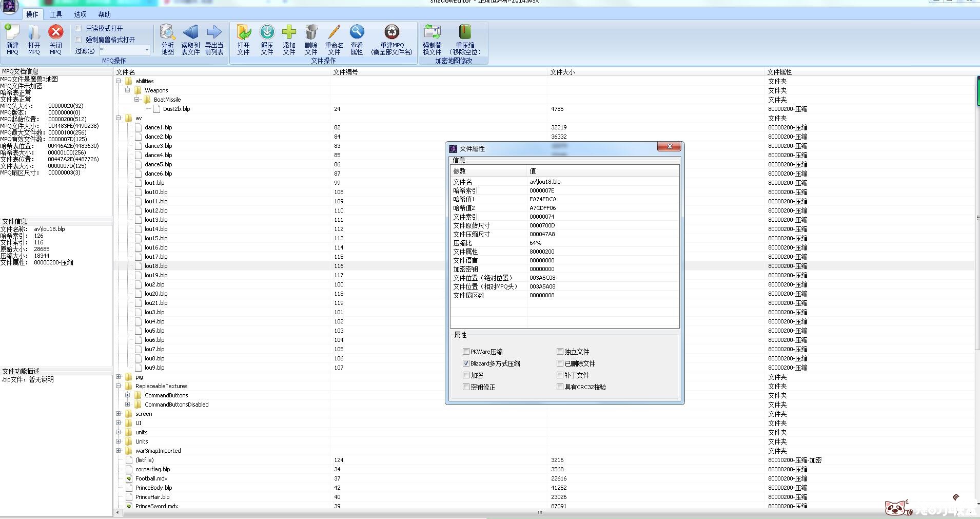This screenshot has width=980, height=519.
Task: Expand the pig folder tree node
Action: (119, 377)
